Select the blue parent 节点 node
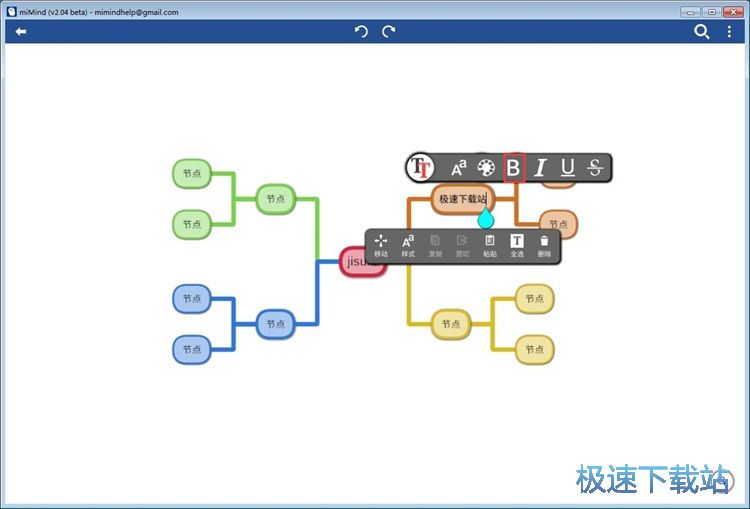This screenshot has width=750, height=509. pos(276,324)
